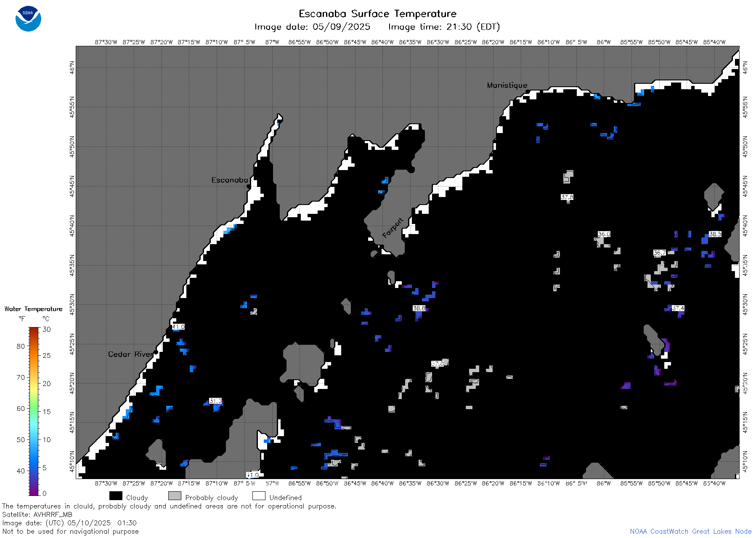Viewport: 756px width, 538px height.
Task: Click the °F unit label on the scale
Action: coord(22,319)
